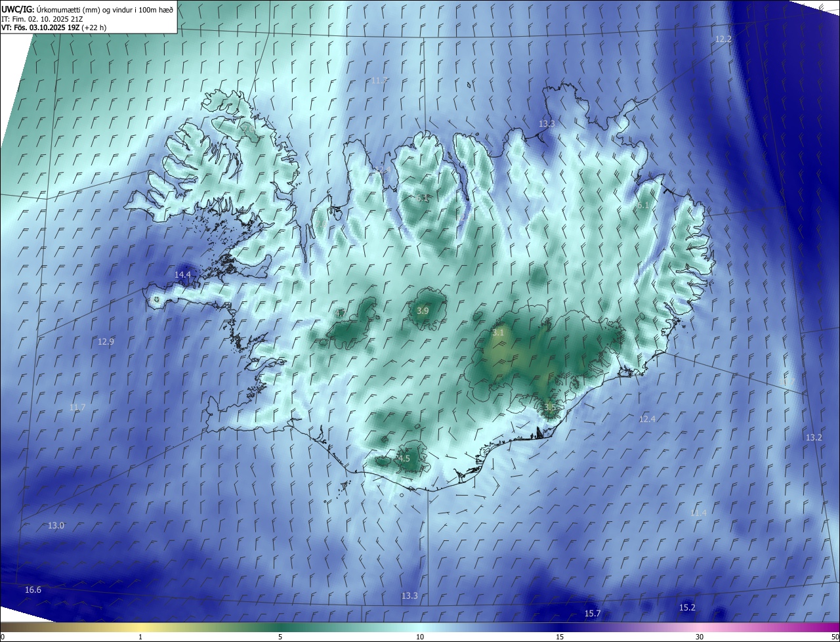Click the 11.4 value south-east of Iceland
The height and width of the screenshot is (642, 840).
[x=698, y=513]
